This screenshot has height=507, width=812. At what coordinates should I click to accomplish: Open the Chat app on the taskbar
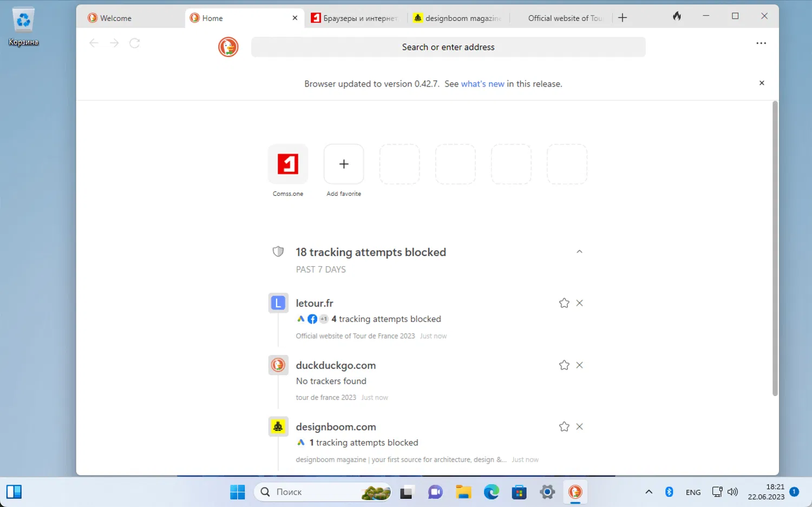pos(435,492)
